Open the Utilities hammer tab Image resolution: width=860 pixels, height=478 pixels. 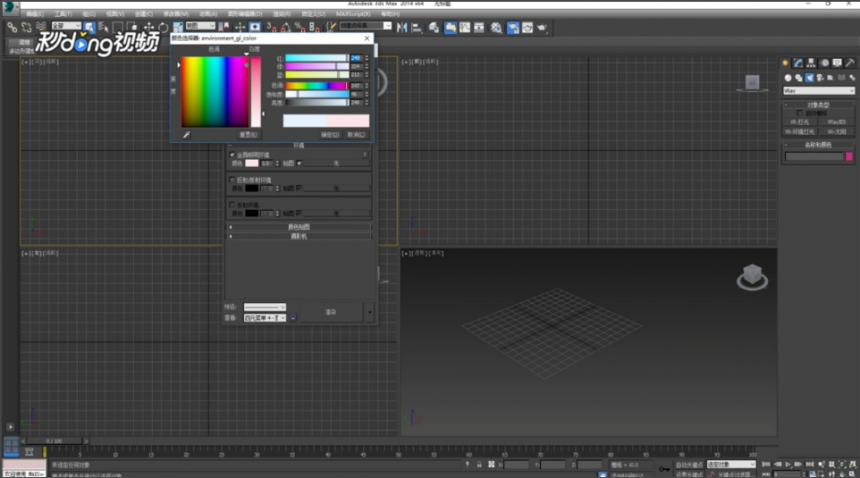[x=850, y=63]
